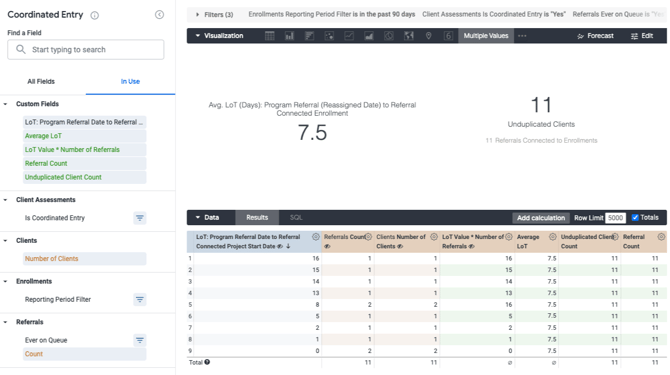Click the 11 Unduplicated Clients value
Screen dimensions: 670x375
541,105
